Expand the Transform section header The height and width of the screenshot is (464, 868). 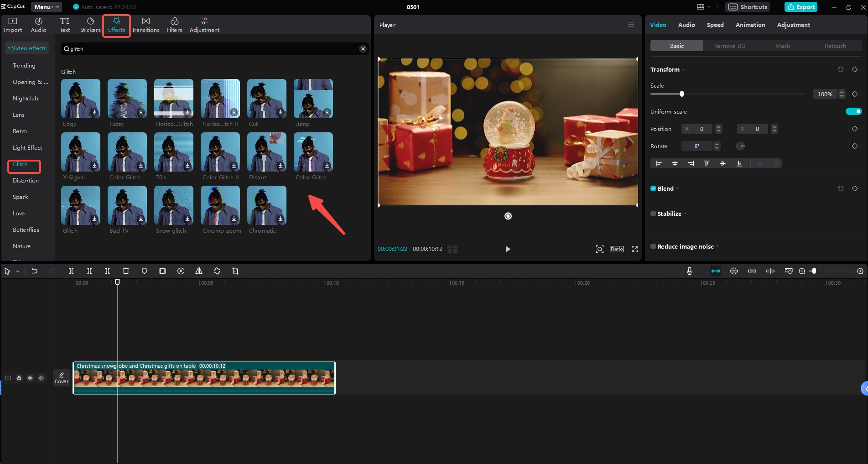tap(667, 69)
